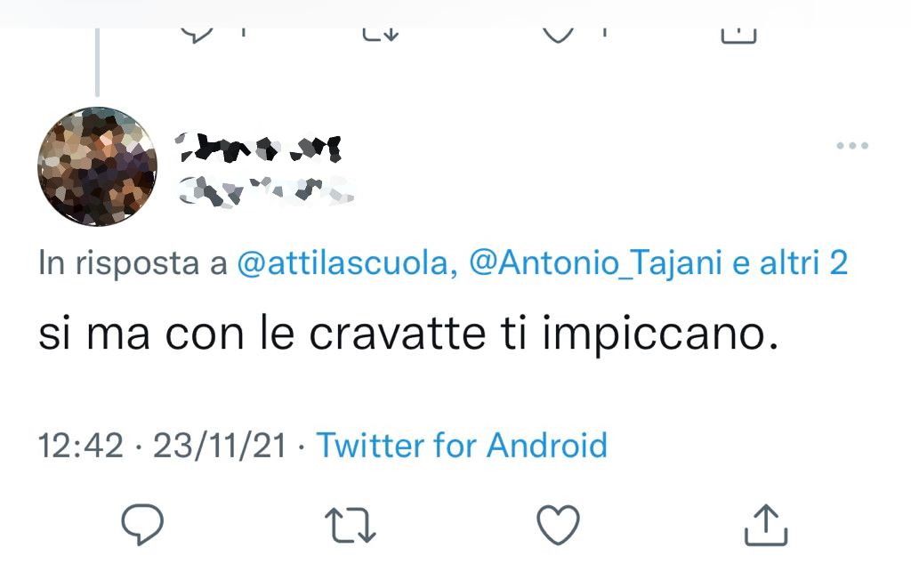Click the 'In risposta a' label
The height and width of the screenshot is (588, 911).
133,262
